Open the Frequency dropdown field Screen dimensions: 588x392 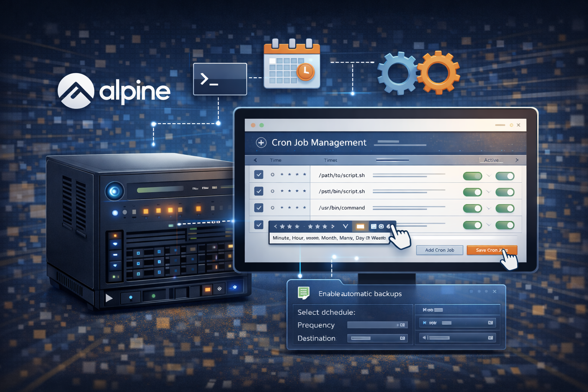point(377,325)
